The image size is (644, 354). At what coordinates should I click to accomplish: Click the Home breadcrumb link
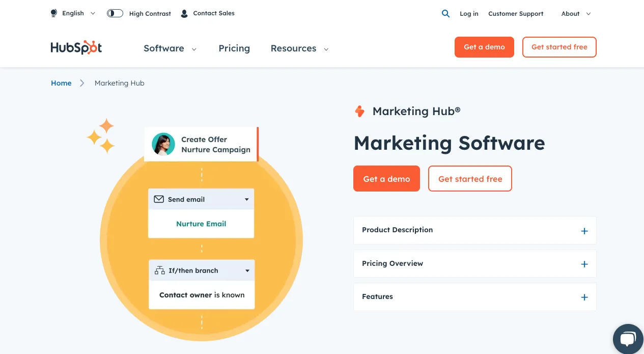61,83
